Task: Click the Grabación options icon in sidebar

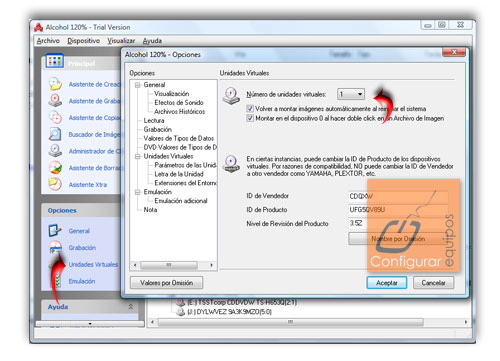Action: [55, 247]
